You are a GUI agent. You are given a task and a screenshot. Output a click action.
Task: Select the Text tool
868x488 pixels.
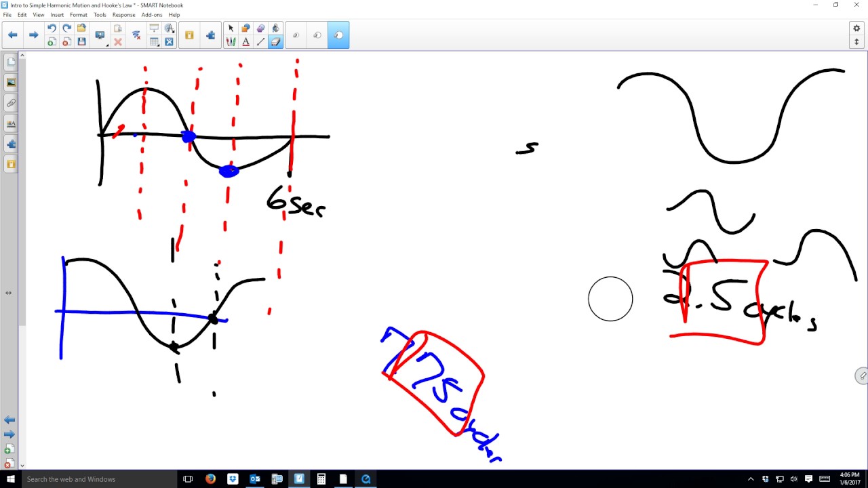click(245, 42)
